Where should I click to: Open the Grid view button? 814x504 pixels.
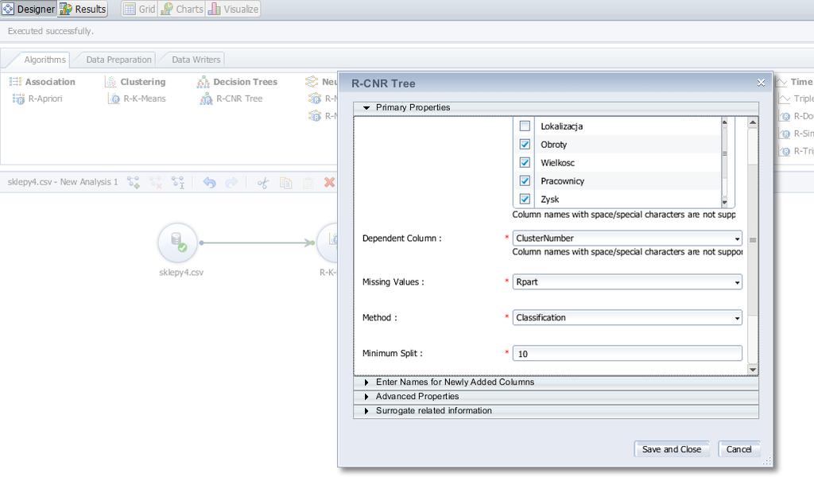(140, 9)
